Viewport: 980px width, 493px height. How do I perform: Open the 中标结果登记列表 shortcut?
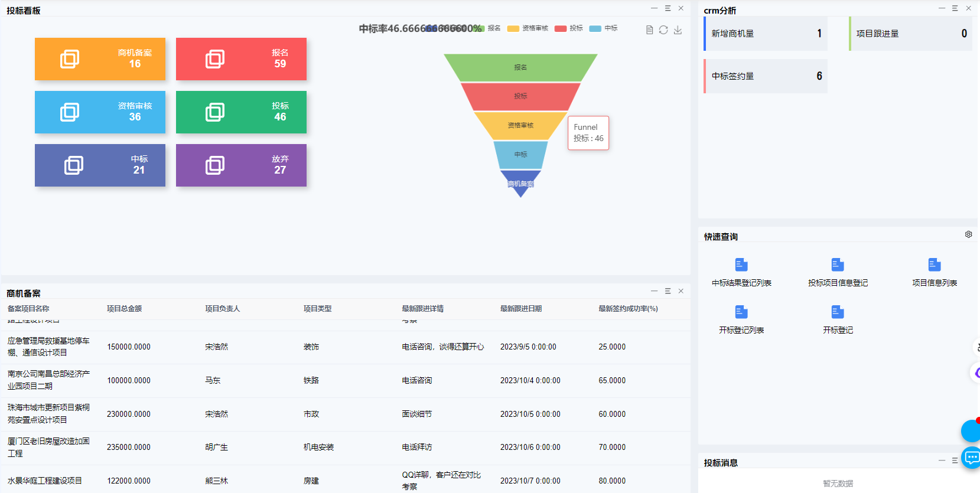tap(741, 272)
